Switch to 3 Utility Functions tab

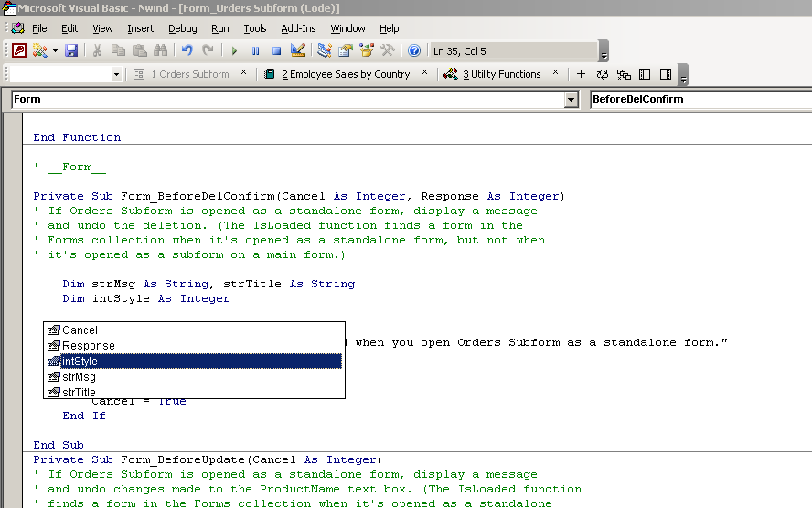[x=493, y=74]
